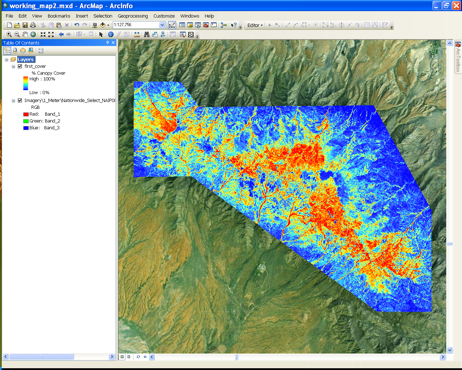This screenshot has height=370, width=462.
Task: Uncheck the NAIP Imagery layer checkbox
Action: (20, 100)
